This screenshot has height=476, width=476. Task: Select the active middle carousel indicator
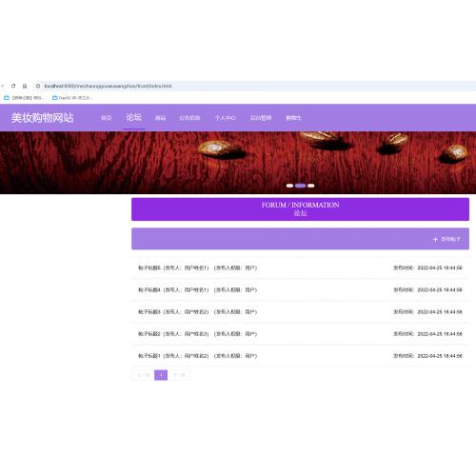coord(300,186)
